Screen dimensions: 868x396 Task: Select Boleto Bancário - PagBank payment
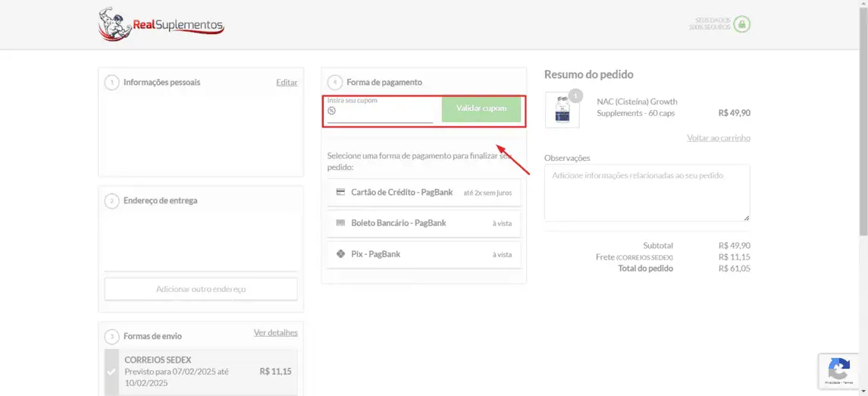424,223
